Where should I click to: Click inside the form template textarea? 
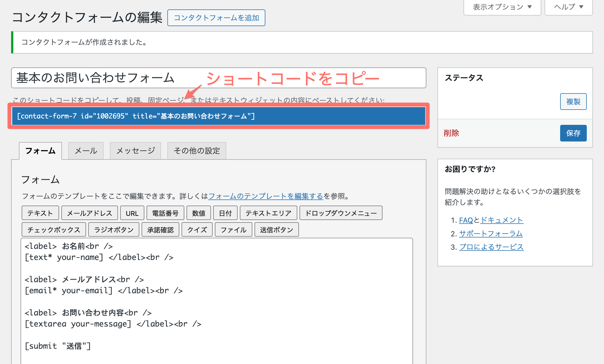(x=217, y=301)
